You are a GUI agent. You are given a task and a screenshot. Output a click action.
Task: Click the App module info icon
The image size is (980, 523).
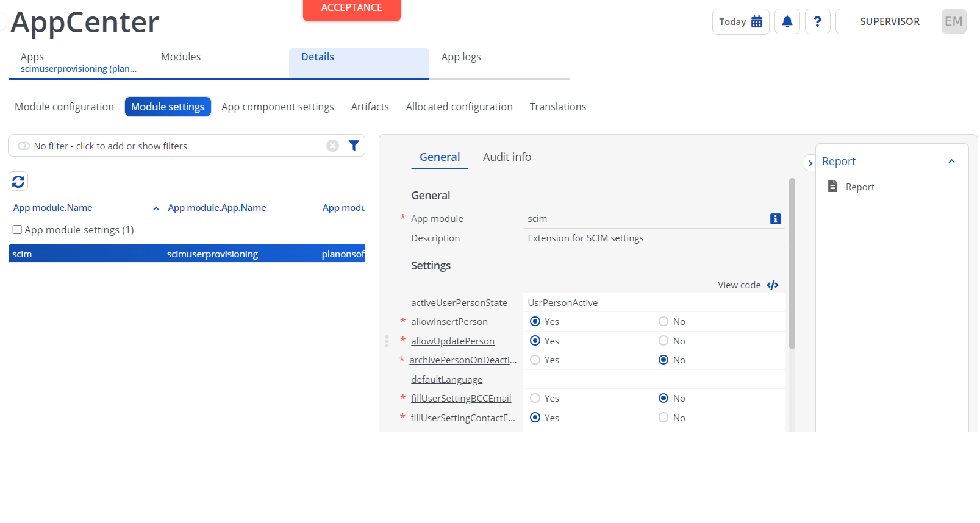pyautogui.click(x=776, y=219)
